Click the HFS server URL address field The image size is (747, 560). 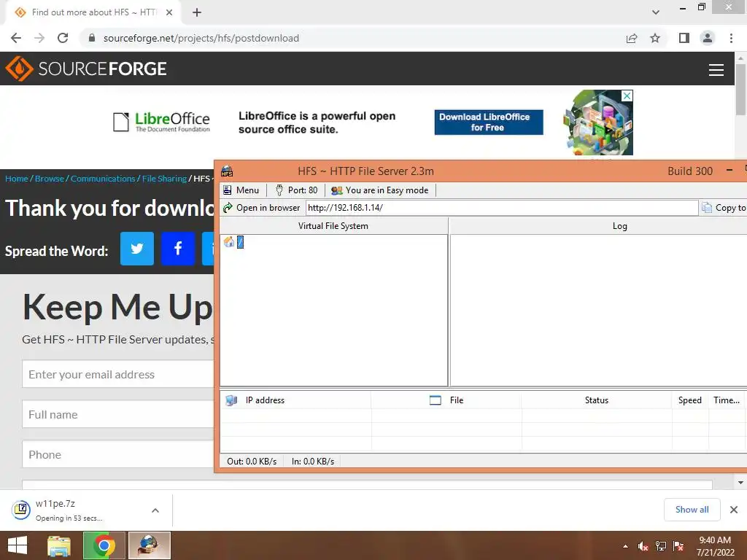pos(502,208)
